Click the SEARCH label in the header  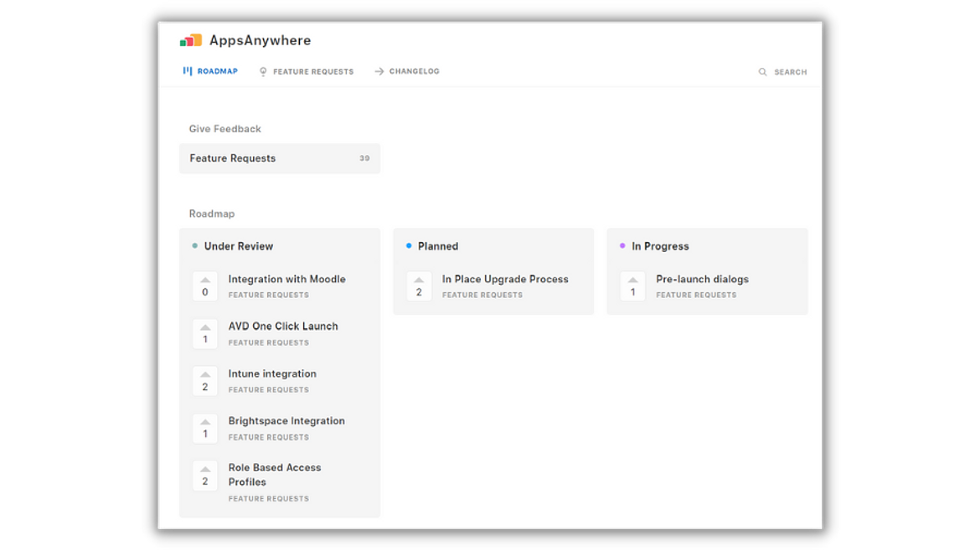(790, 72)
